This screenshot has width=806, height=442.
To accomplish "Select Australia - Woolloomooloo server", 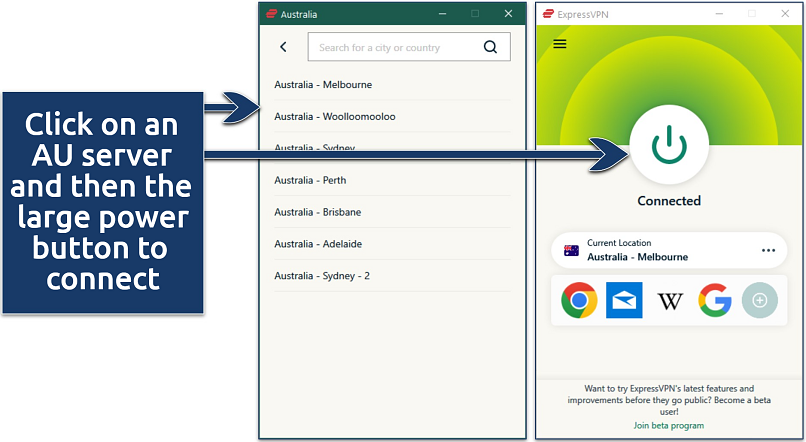I will [x=392, y=117].
